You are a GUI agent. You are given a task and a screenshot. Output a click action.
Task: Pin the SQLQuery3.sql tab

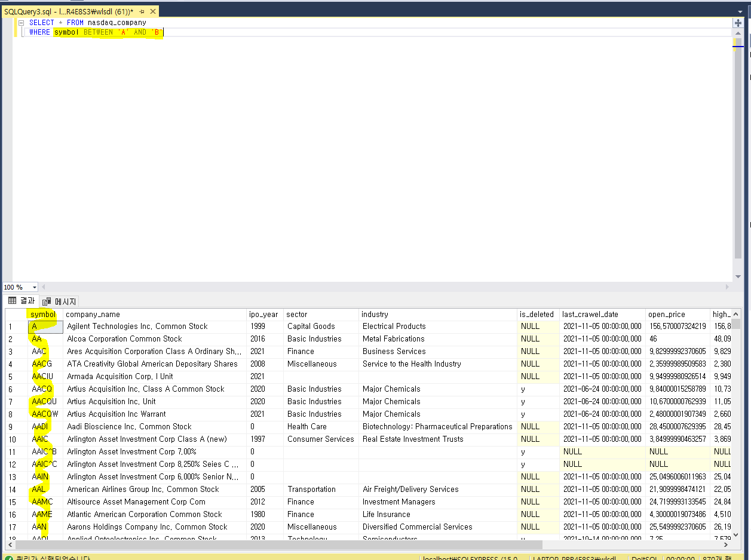click(x=142, y=11)
